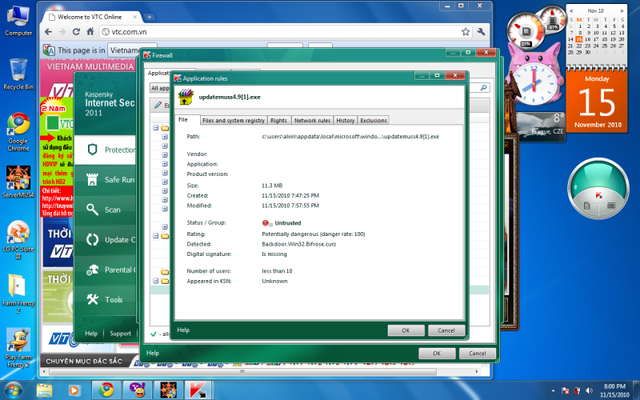Open Files and system registry tab

point(233,120)
